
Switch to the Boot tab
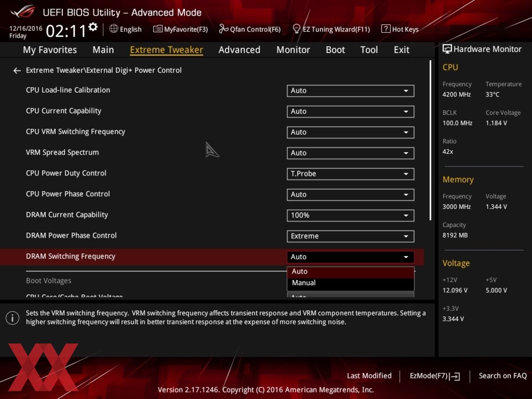[335, 50]
